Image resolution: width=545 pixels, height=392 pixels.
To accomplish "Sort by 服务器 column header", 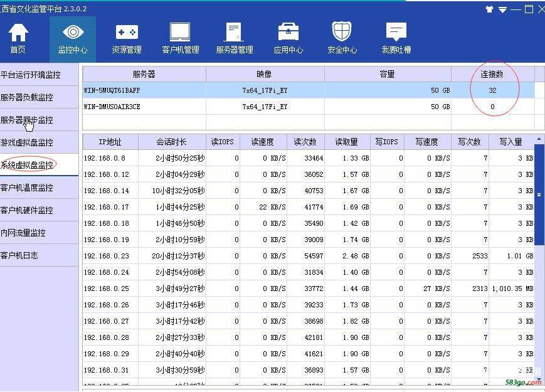I will (x=144, y=74).
